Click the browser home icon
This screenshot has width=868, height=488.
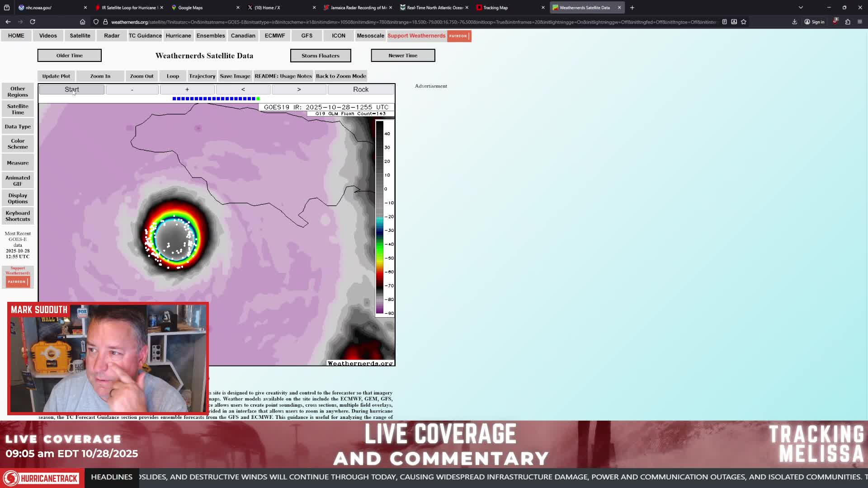(82, 22)
